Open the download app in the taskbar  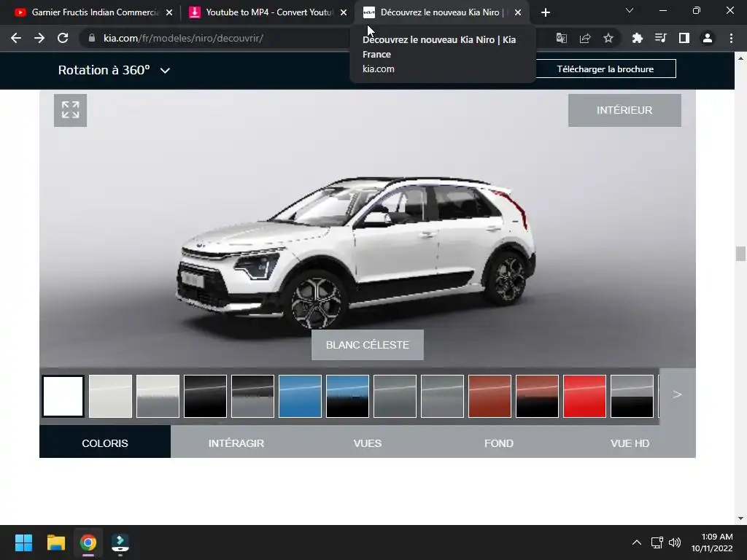tap(120, 542)
